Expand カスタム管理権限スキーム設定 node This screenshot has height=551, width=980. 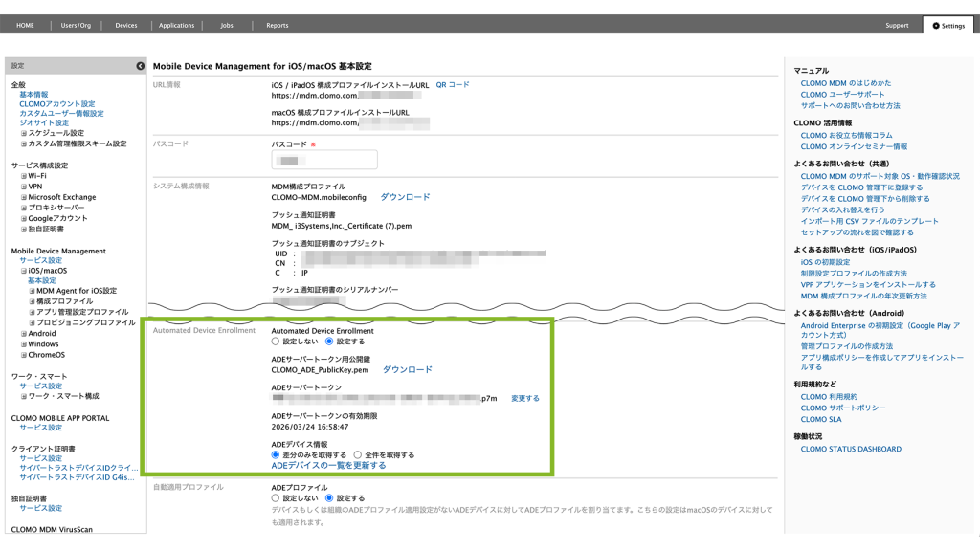click(24, 143)
